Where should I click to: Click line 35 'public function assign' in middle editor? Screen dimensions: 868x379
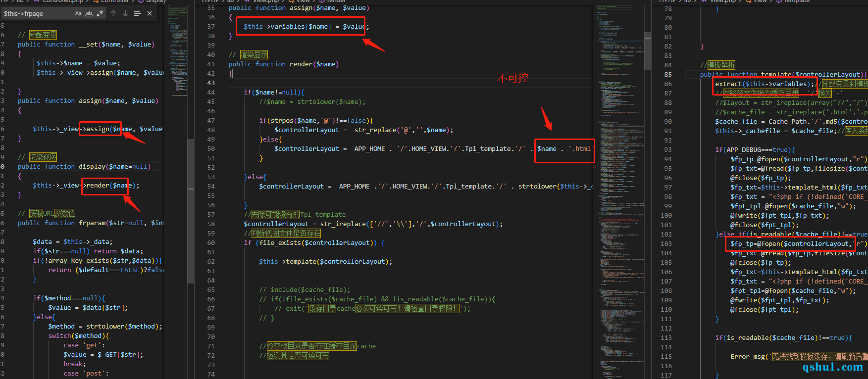299,8
